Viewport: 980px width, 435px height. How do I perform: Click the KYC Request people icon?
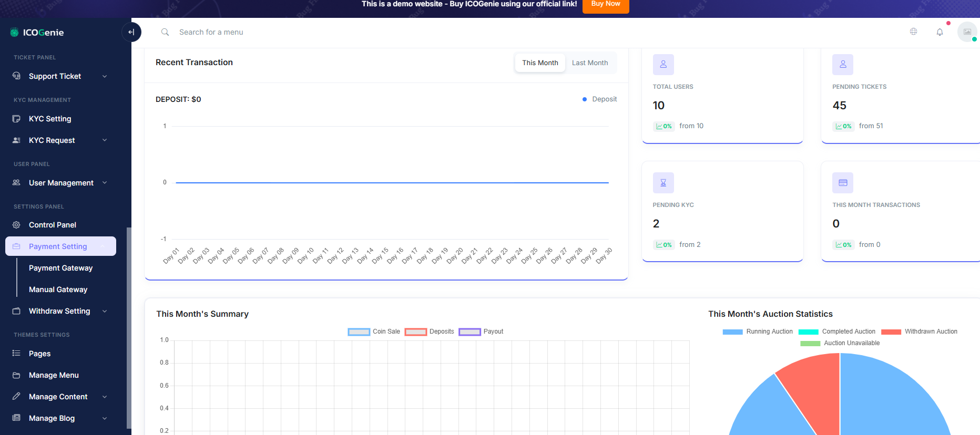tap(16, 140)
